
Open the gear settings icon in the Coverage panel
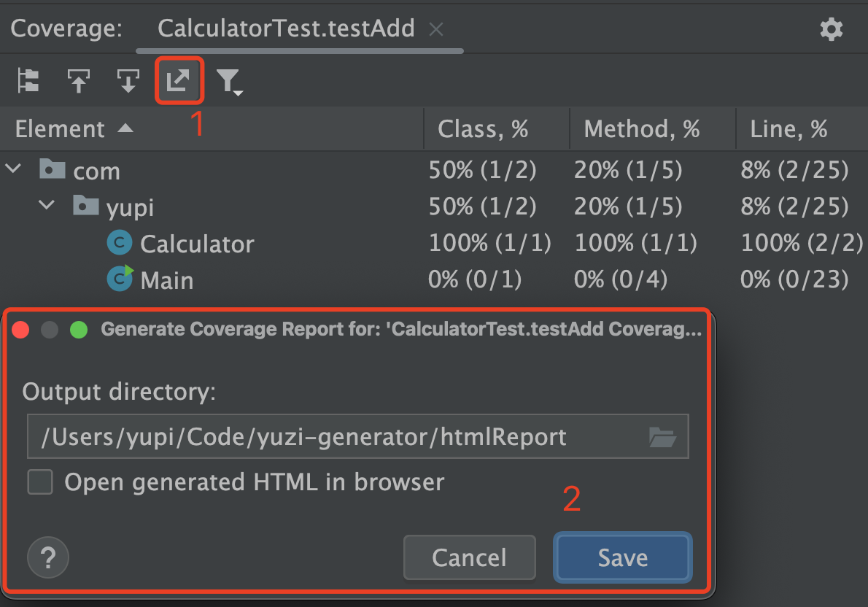point(831,28)
